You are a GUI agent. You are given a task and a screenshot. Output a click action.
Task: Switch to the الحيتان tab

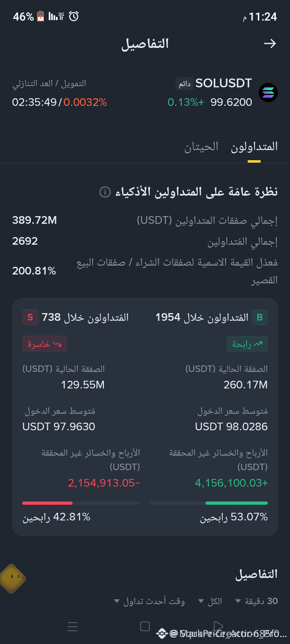201,147
